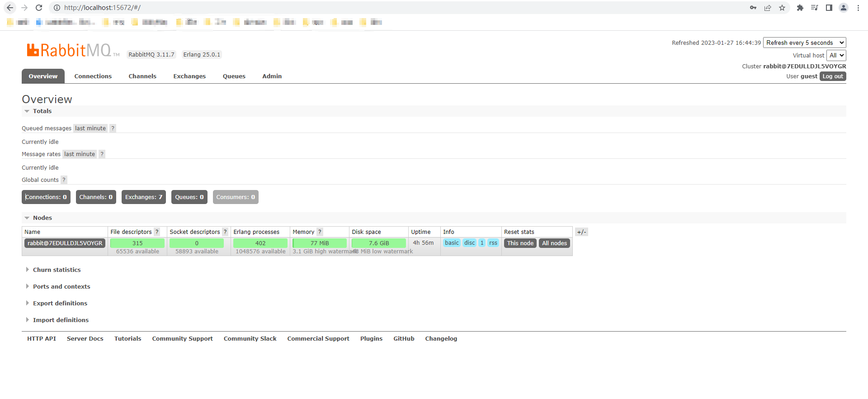Log out of guest user
Image resolution: width=868 pixels, height=399 pixels.
point(833,76)
